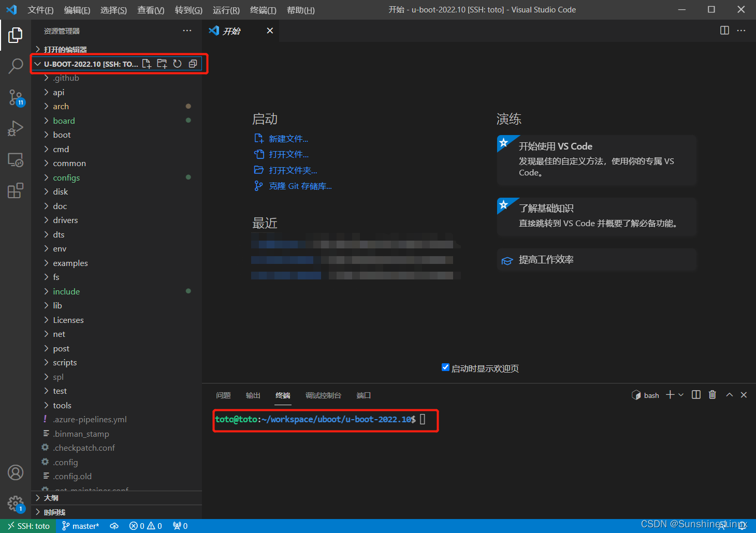
Task: Open the 帮助(H) menu
Action: point(300,10)
